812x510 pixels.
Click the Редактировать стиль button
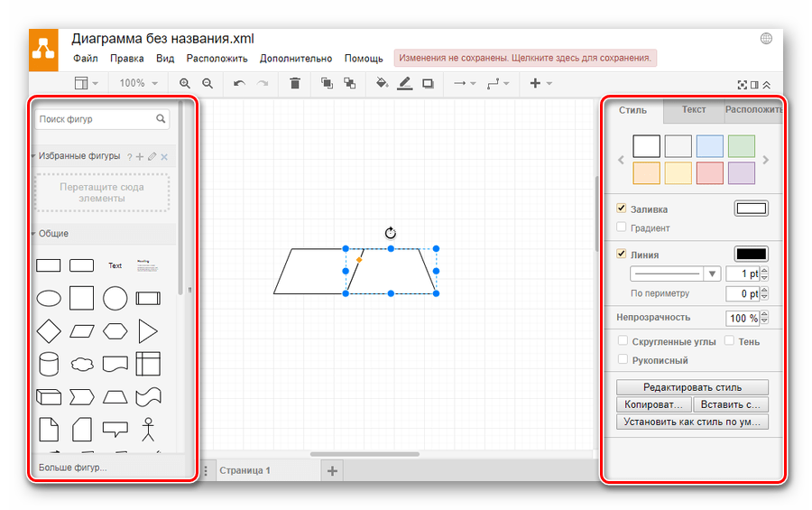coord(692,387)
